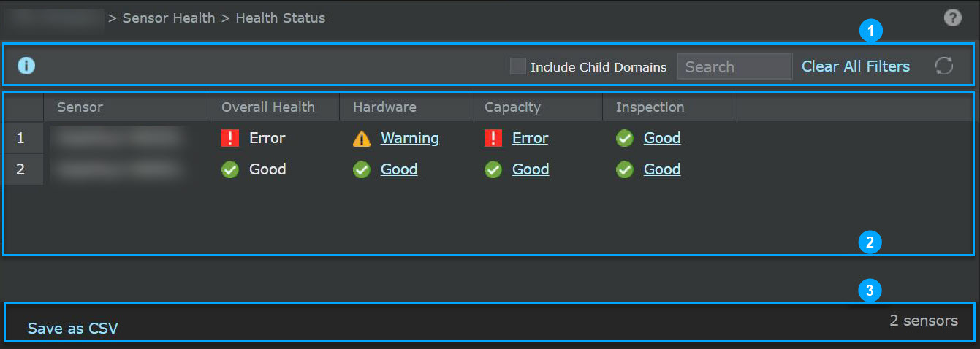Click the Error text in Overall Health

pos(267,138)
